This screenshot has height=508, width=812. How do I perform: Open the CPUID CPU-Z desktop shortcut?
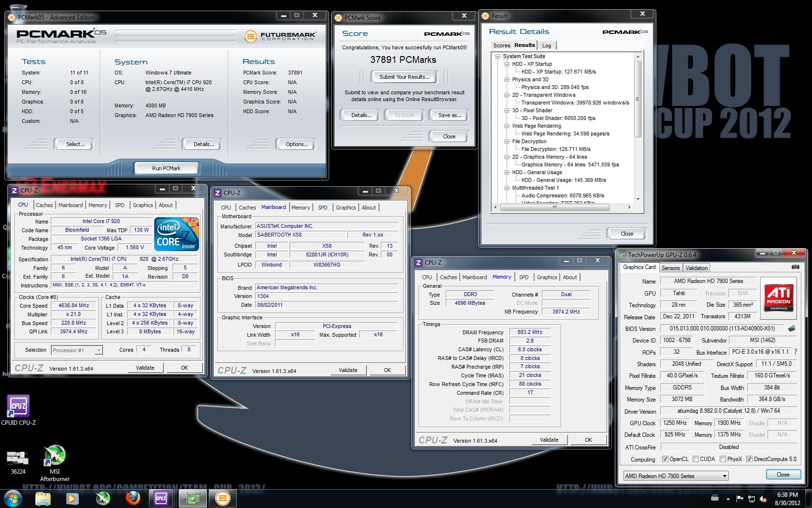coord(18,410)
